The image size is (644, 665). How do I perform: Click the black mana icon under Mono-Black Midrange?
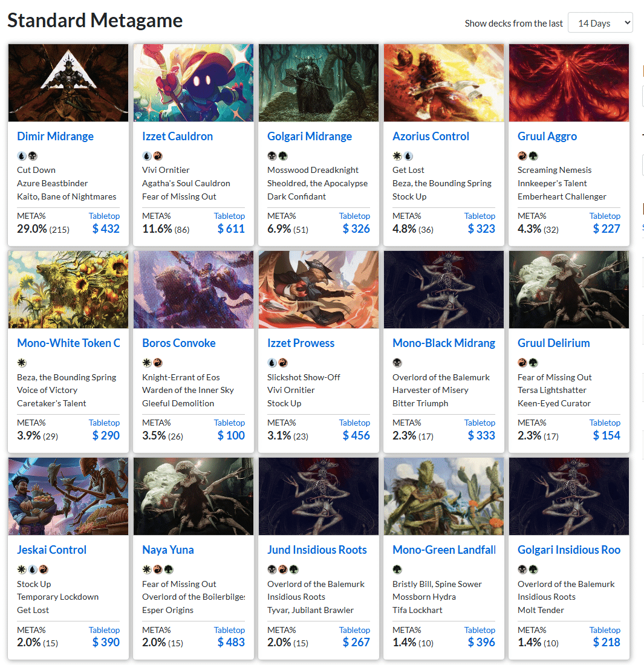click(x=397, y=363)
